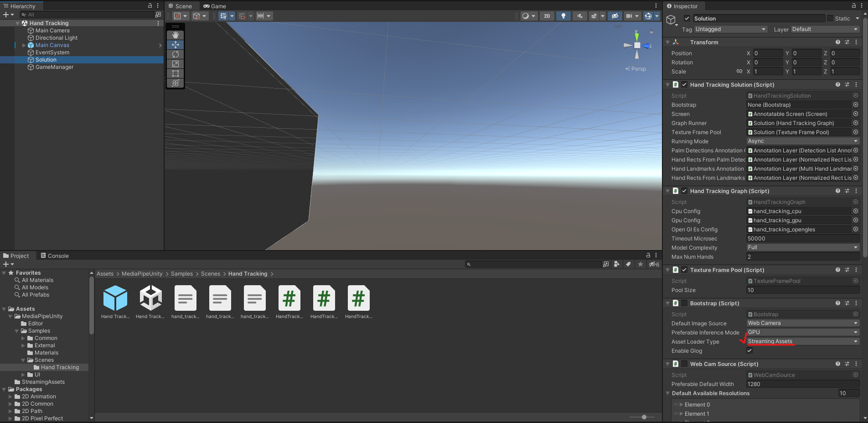The height and width of the screenshot is (423, 868).
Task: Disable the Hand Tracking Graph script checkbox
Action: coord(684,191)
